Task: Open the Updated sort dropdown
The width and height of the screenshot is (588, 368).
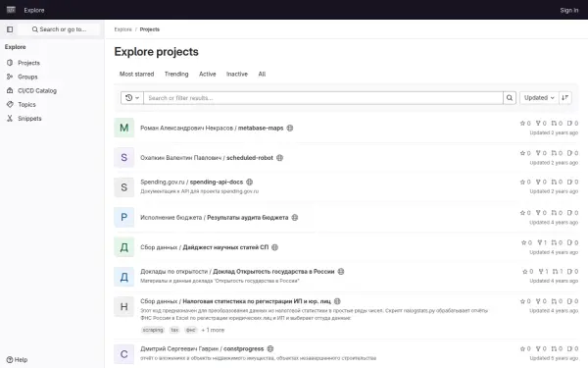Action: click(x=539, y=97)
